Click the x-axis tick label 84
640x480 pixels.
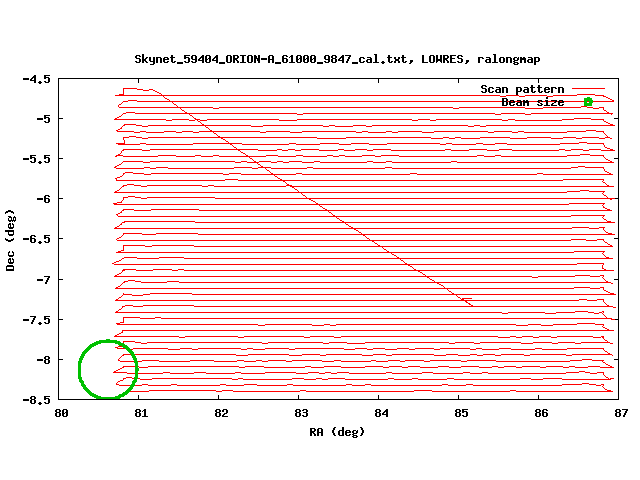click(x=381, y=413)
